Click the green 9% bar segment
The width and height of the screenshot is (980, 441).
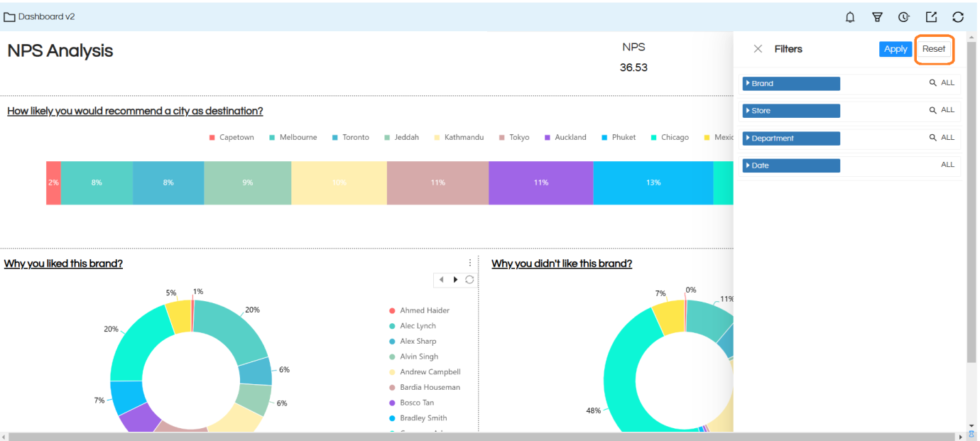point(247,183)
